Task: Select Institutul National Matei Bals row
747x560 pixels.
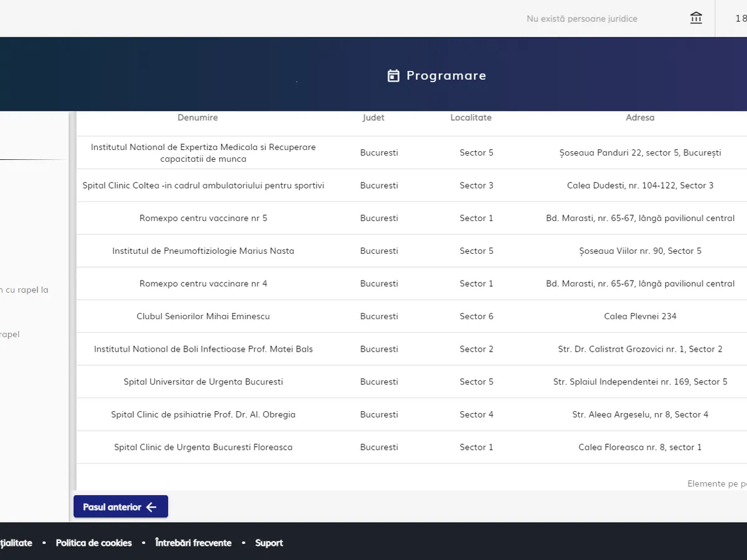Action: tap(204, 349)
